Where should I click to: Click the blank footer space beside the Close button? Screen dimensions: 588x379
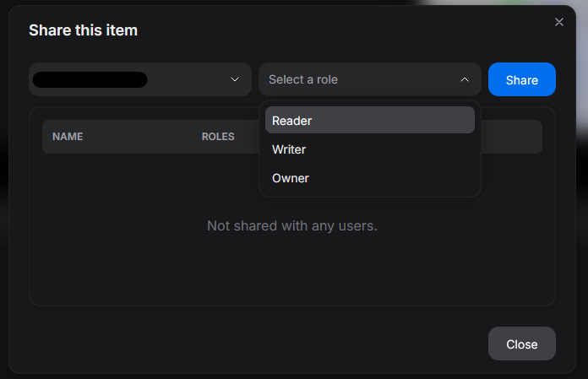253,344
